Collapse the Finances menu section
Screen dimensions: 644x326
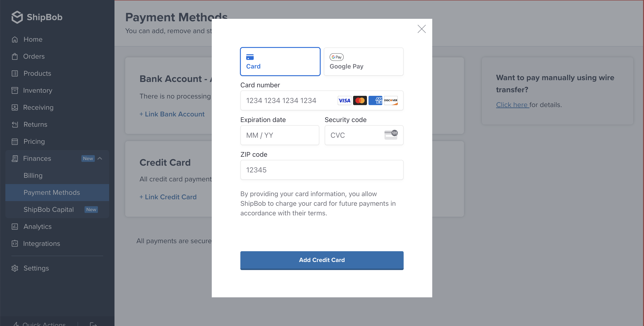100,158
